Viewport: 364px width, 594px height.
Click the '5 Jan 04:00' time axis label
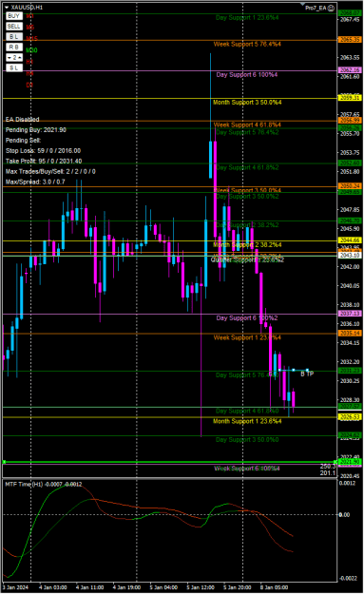coord(163,587)
